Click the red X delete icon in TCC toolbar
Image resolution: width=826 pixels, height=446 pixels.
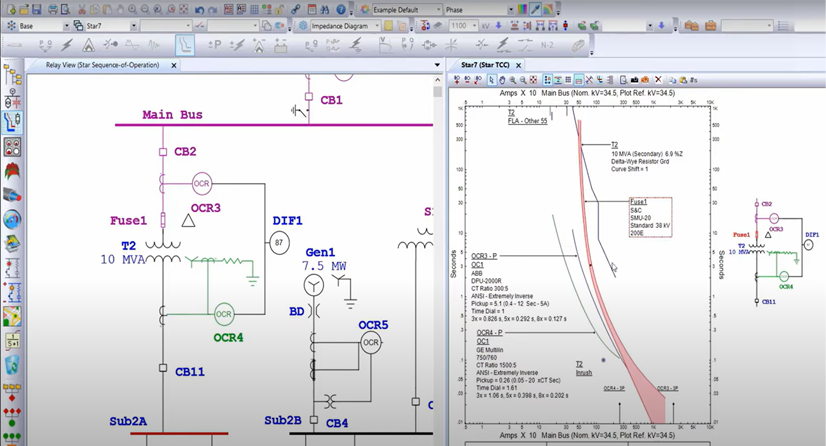658,80
